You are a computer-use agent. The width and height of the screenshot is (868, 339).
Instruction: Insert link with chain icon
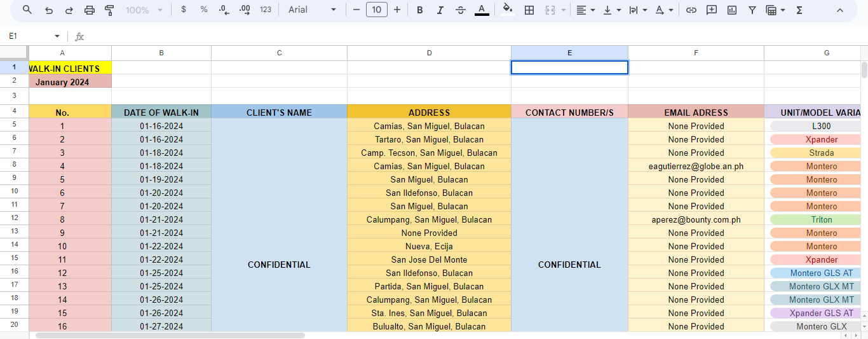pyautogui.click(x=691, y=10)
